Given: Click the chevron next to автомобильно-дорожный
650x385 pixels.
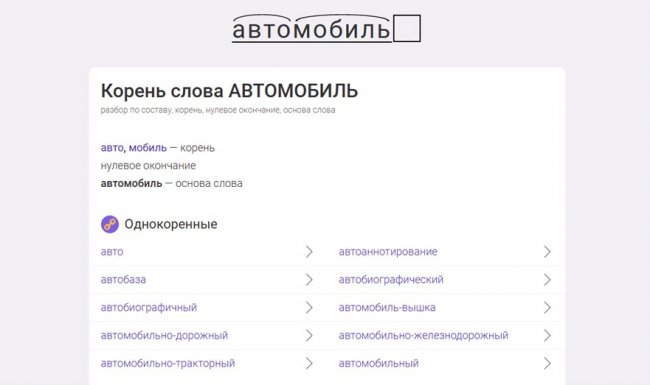Looking at the screenshot, I should [309, 335].
